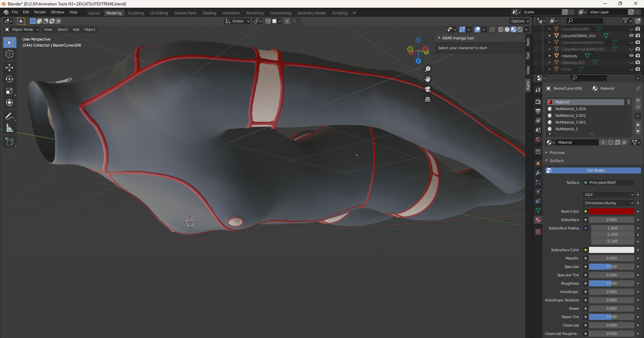This screenshot has height=338, width=644.
Task: Toggle X-Ray in the viewport header
Action: (x=492, y=29)
